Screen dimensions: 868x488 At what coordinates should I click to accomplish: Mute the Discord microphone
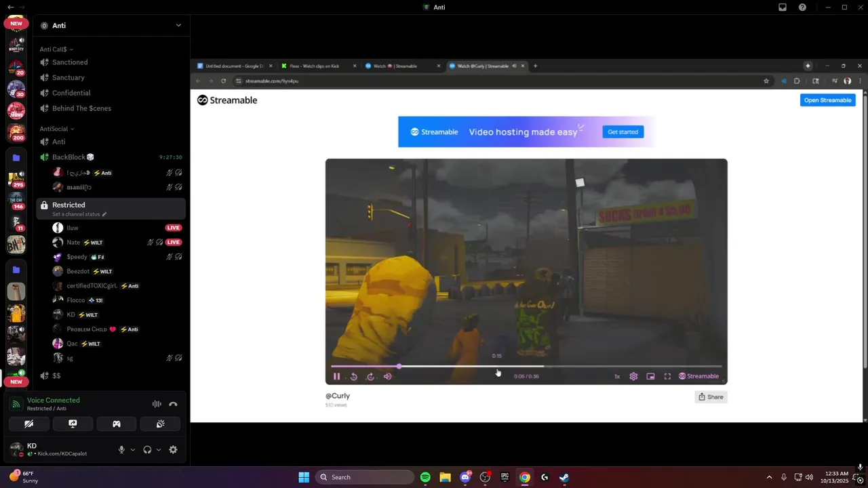pyautogui.click(x=121, y=449)
